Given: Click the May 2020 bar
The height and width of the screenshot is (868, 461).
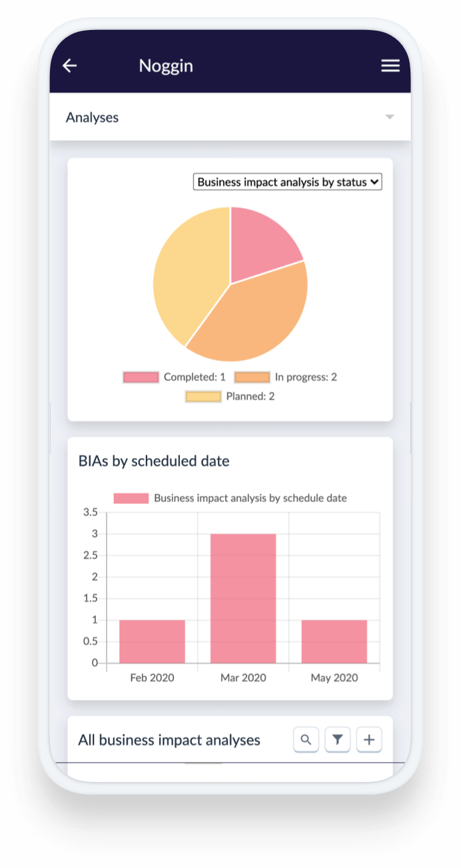Looking at the screenshot, I should (x=334, y=641).
